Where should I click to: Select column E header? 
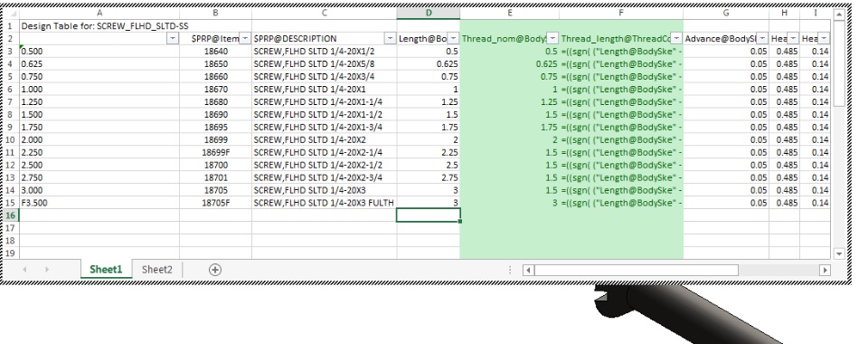pos(509,13)
